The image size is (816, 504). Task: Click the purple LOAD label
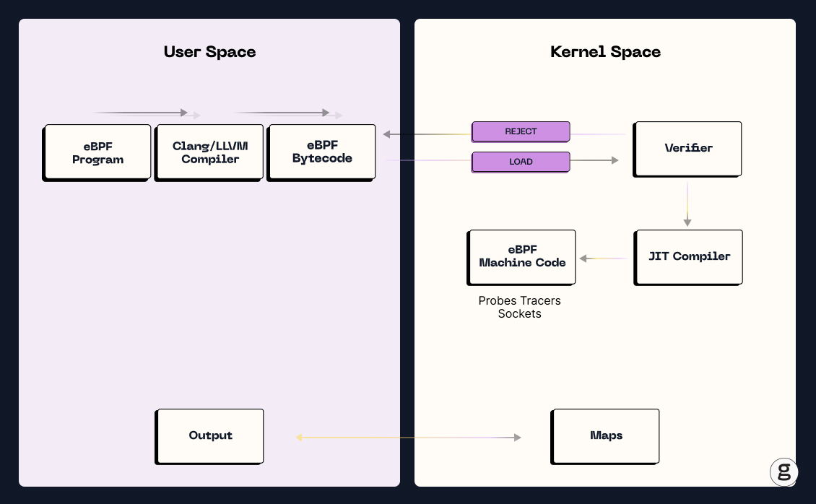click(521, 162)
